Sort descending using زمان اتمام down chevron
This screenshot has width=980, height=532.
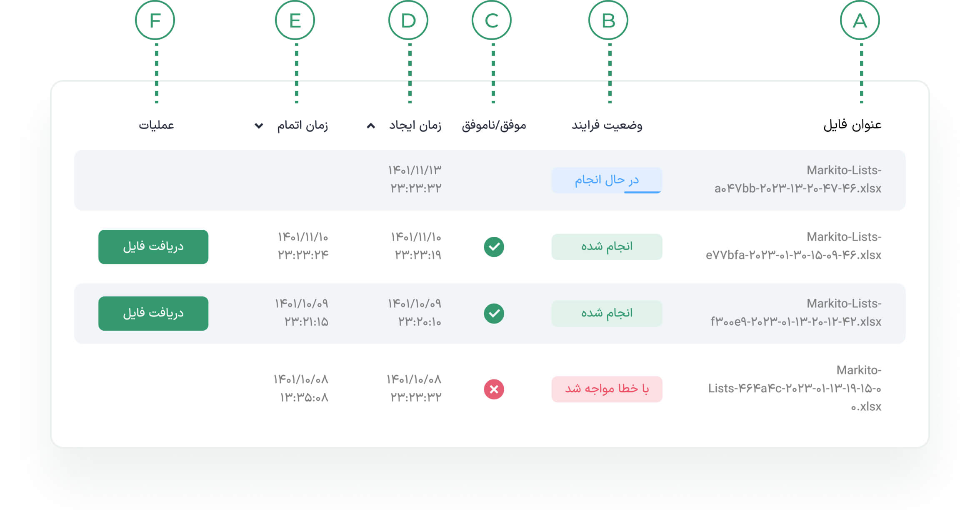tap(259, 125)
